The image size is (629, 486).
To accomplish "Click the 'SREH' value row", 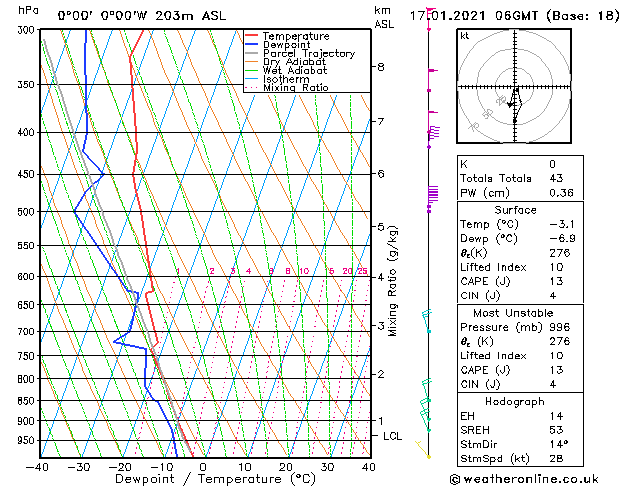I will (520, 430).
